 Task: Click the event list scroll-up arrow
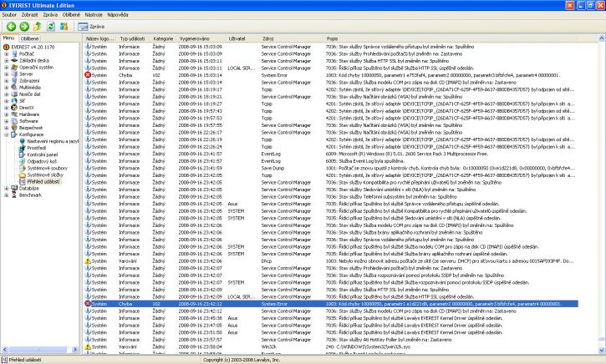pos(601,38)
